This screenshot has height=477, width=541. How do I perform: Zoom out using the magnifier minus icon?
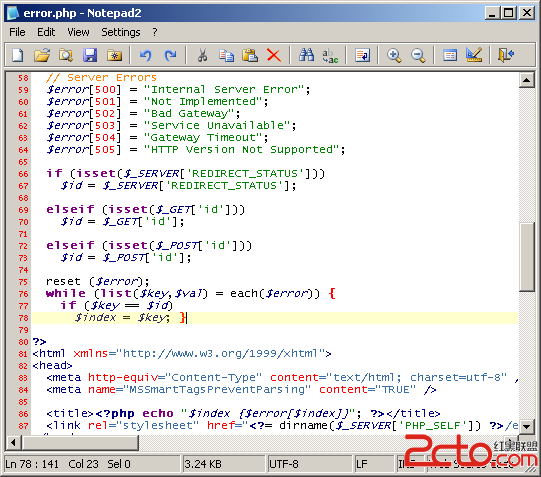click(418, 55)
